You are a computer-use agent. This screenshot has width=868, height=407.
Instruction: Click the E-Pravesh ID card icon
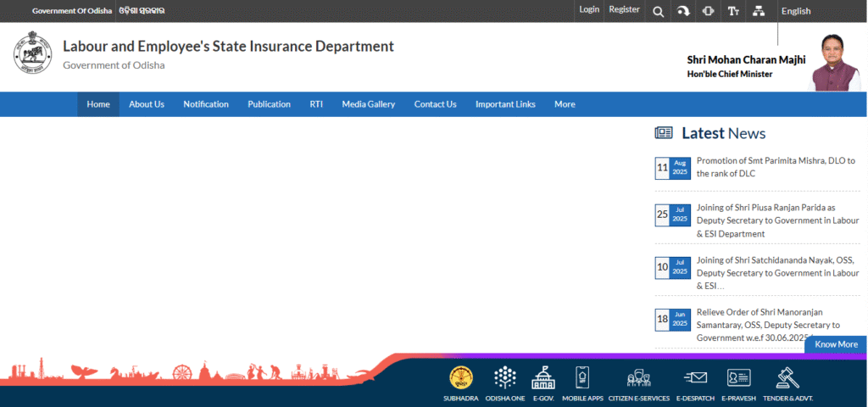(738, 378)
